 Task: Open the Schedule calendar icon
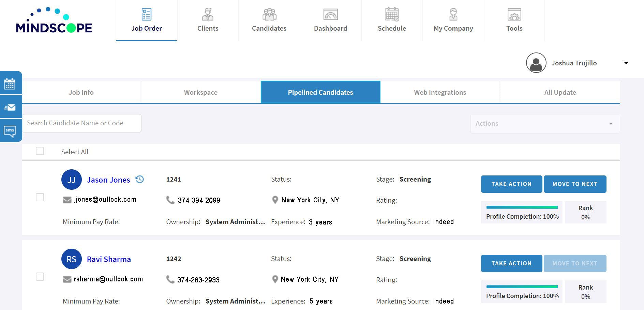[392, 14]
